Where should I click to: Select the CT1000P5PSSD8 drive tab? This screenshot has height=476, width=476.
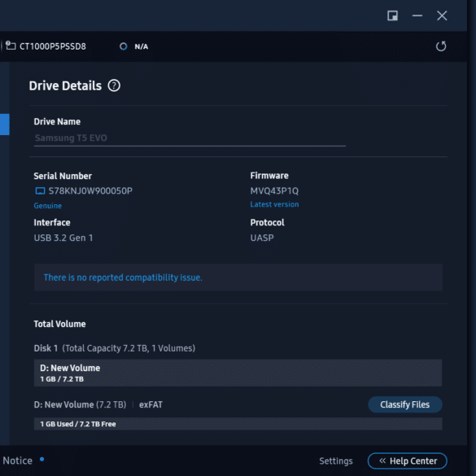coord(46,46)
